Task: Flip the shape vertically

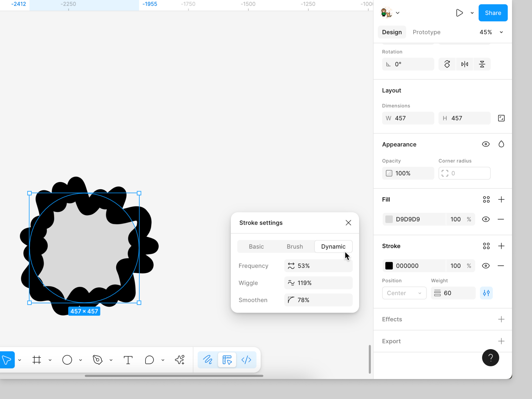Action: click(x=482, y=64)
